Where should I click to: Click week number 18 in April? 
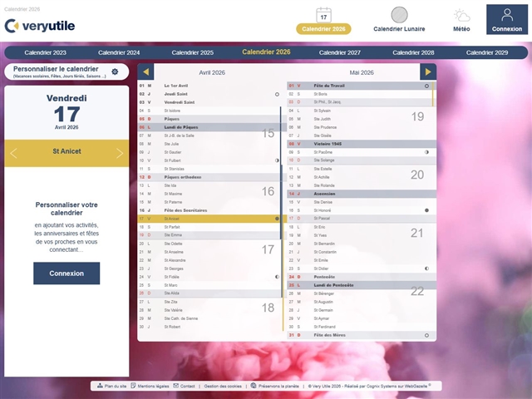tap(268, 308)
